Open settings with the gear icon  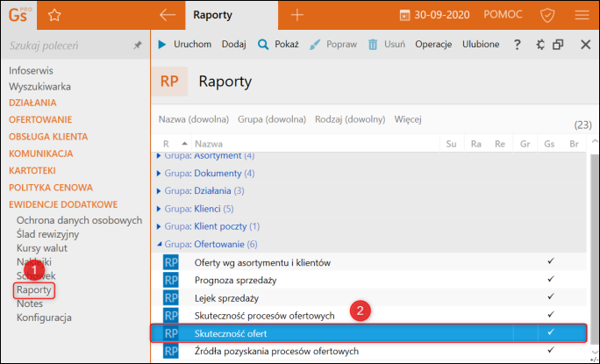tap(539, 44)
